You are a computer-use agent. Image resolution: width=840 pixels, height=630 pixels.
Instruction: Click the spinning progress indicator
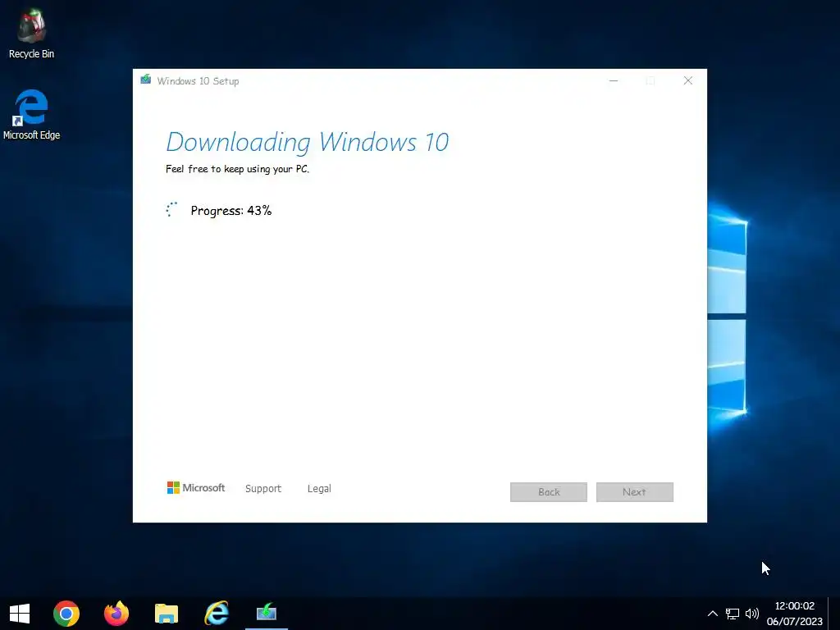click(172, 209)
